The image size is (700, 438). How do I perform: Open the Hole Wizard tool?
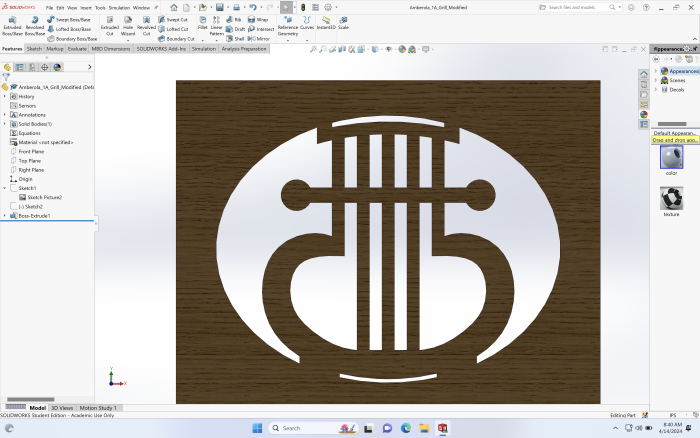coord(128,26)
